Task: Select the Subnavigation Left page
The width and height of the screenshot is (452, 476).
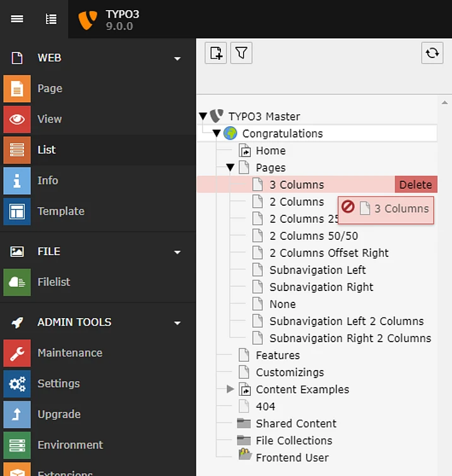Action: coord(318,270)
